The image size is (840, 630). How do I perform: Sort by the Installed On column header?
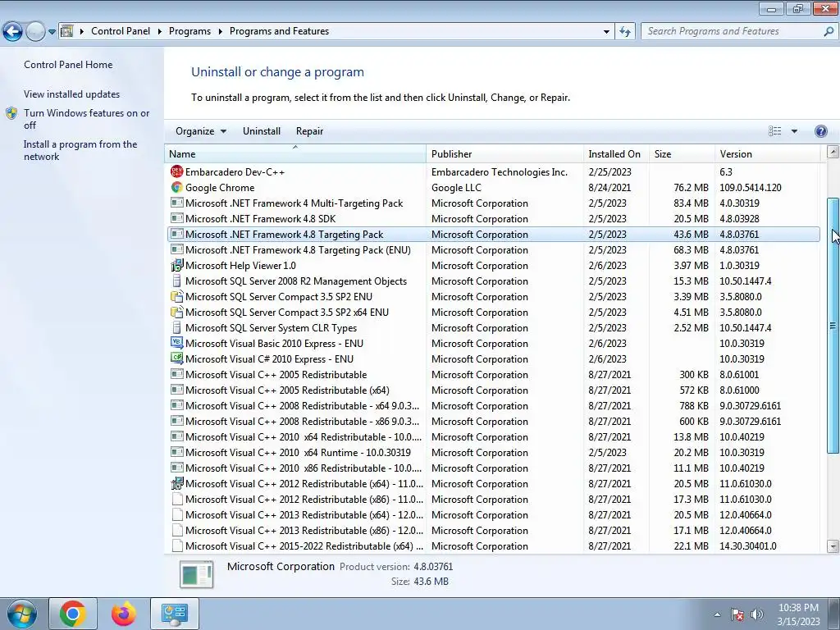click(x=617, y=153)
